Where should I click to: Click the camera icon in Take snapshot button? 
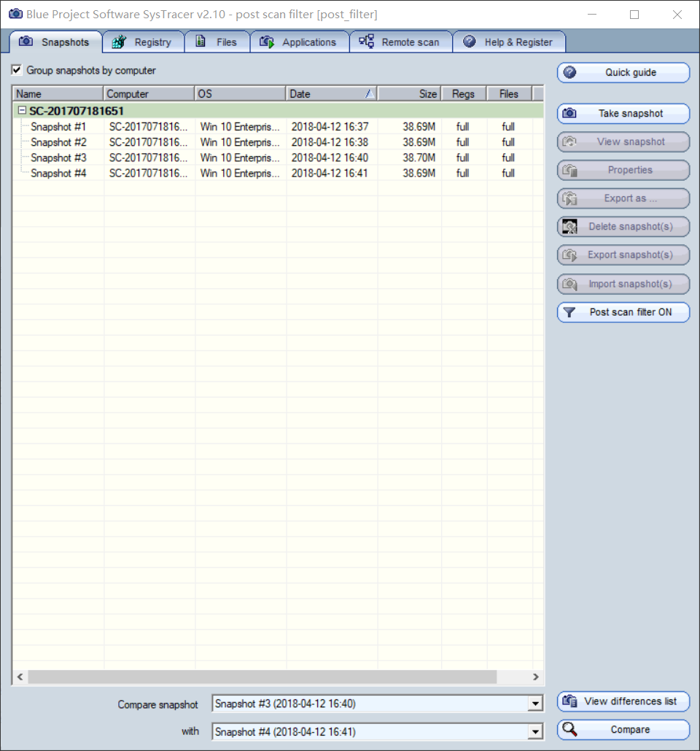pos(569,113)
